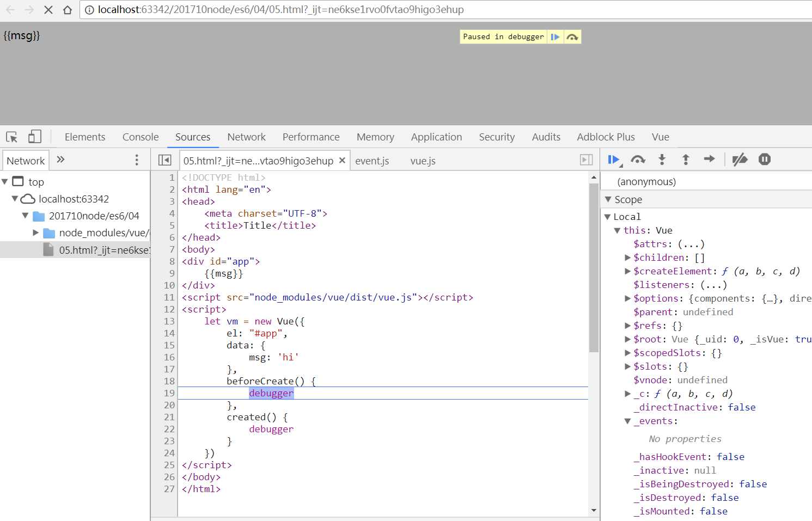Go to browser home page
Image resolution: width=812 pixels, height=521 pixels.
pos(68,10)
